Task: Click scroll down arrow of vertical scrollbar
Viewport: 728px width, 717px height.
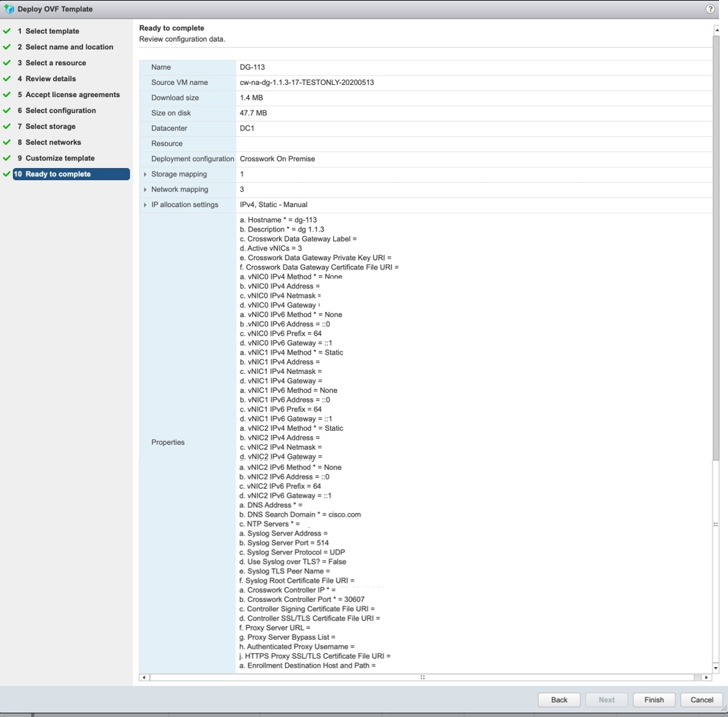Action: coord(716,668)
